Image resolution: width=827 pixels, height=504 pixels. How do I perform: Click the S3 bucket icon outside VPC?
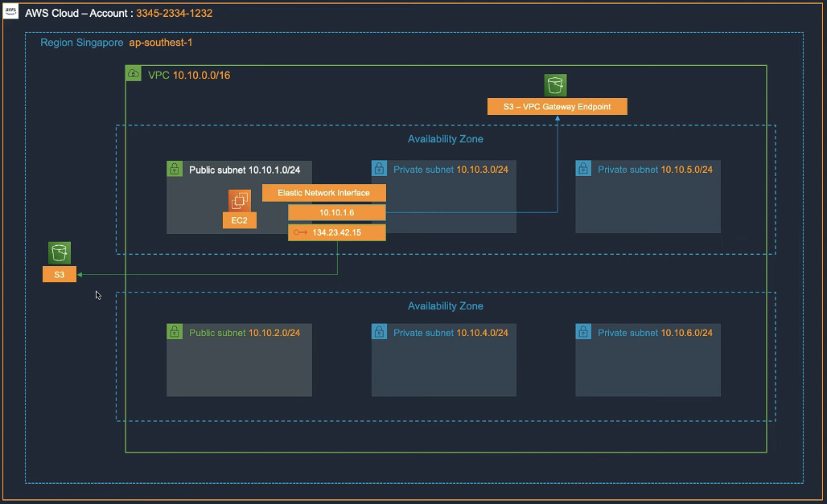(x=59, y=253)
